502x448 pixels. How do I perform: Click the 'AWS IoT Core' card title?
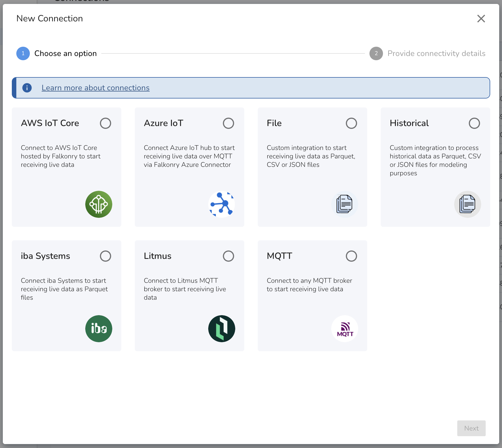click(50, 123)
